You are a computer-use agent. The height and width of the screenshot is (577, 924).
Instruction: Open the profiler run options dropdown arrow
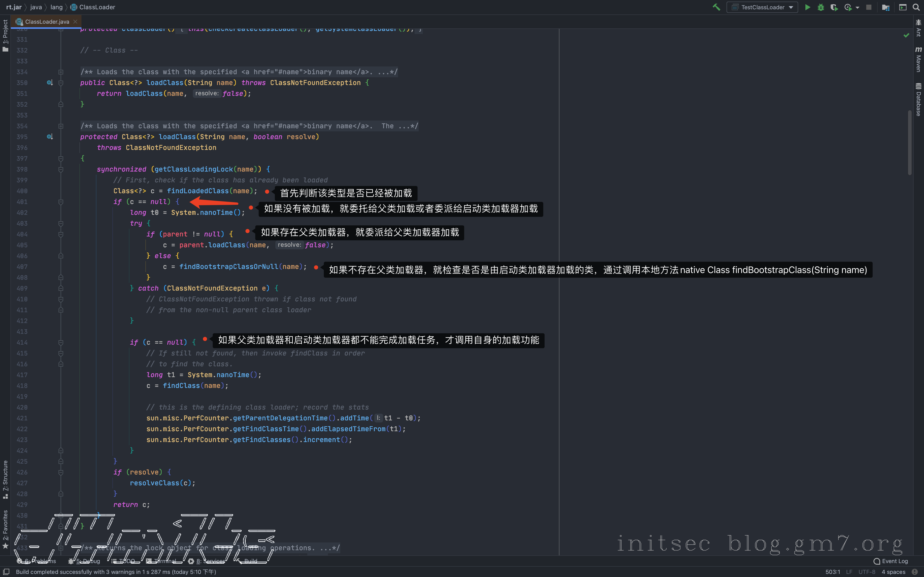point(857,7)
